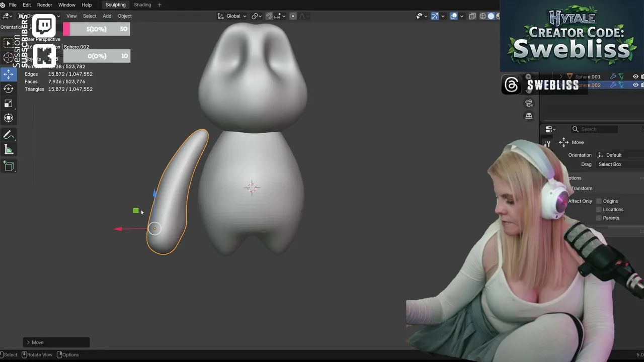Open the overlay options dropdown arrow

(461, 16)
